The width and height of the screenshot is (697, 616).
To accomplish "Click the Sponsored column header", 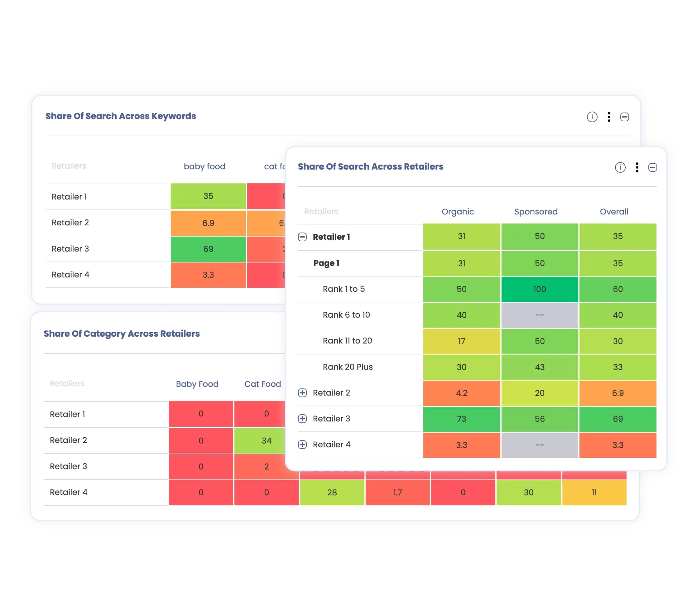I will (536, 211).
